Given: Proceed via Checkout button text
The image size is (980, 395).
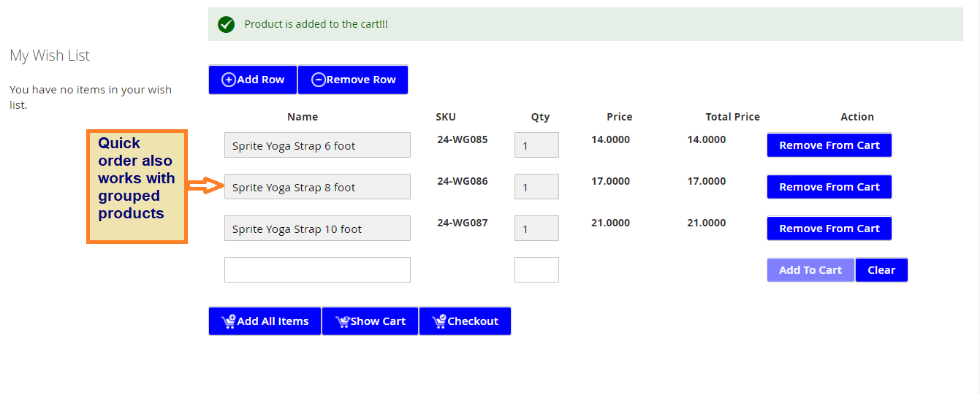Looking at the screenshot, I should point(473,321).
